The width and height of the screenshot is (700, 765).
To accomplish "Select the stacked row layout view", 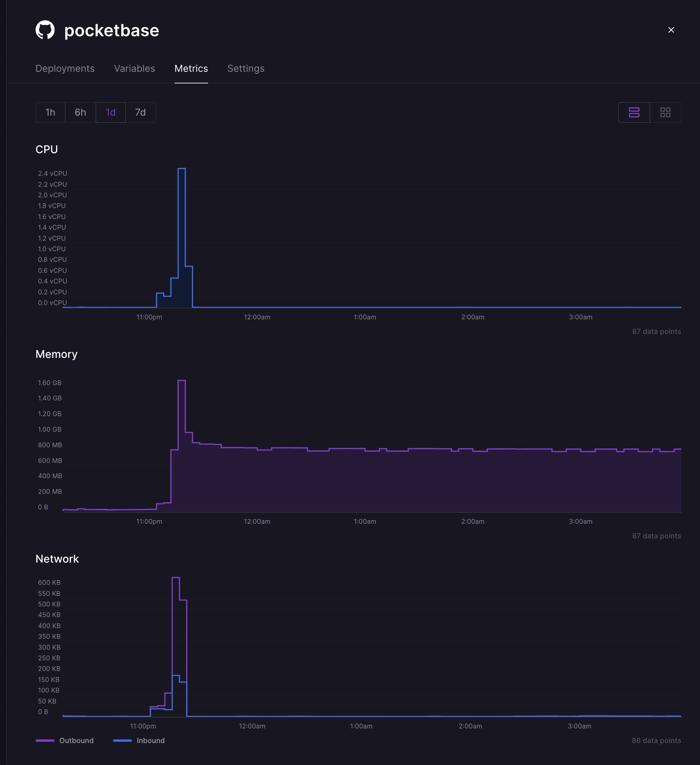I will click(x=634, y=112).
